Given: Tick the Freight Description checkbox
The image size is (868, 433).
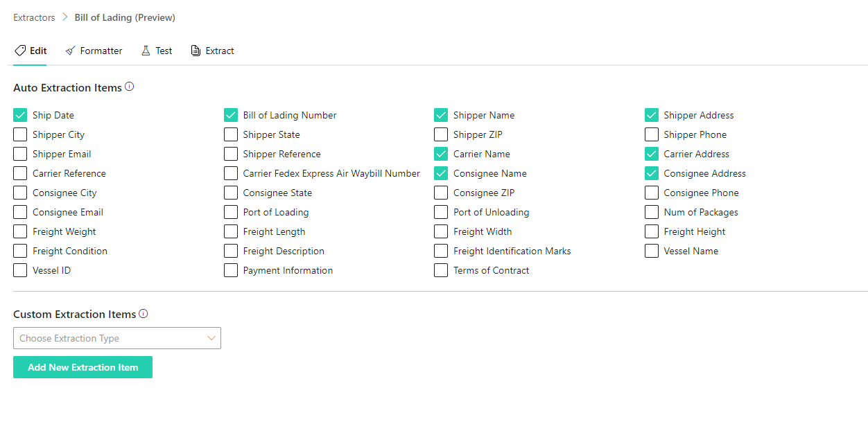Looking at the screenshot, I should (x=231, y=251).
